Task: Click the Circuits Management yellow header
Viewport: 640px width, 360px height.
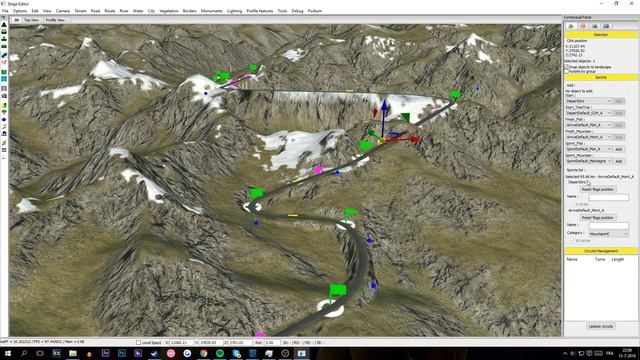Action: (x=601, y=251)
